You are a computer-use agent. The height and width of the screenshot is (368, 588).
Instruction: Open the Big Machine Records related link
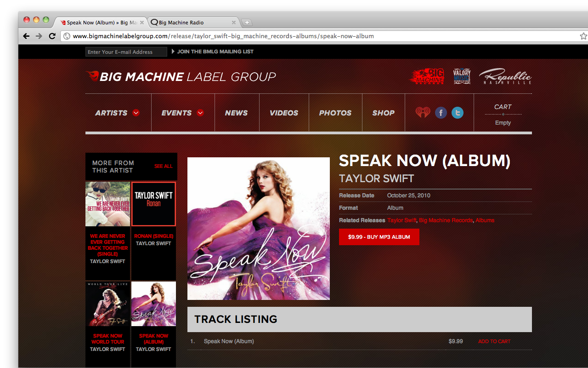pyautogui.click(x=446, y=220)
